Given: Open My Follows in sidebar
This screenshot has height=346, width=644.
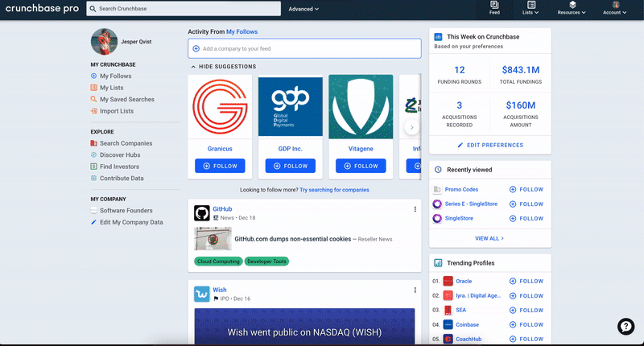Looking at the screenshot, I should pyautogui.click(x=115, y=76).
